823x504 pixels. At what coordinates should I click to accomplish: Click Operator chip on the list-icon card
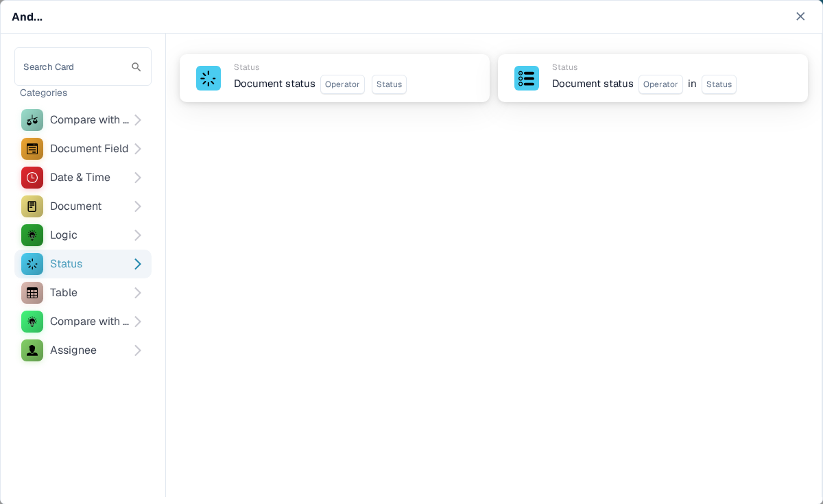pos(660,84)
